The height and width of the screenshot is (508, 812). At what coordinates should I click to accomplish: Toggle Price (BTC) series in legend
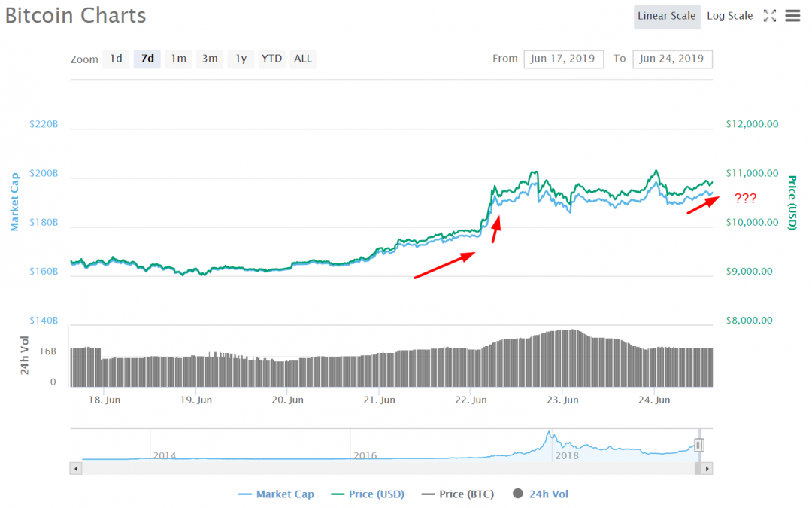(x=458, y=494)
